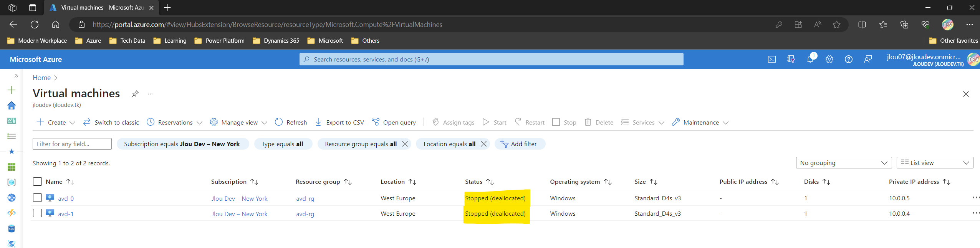Remove the Resource group equals all filter

[x=405, y=144]
